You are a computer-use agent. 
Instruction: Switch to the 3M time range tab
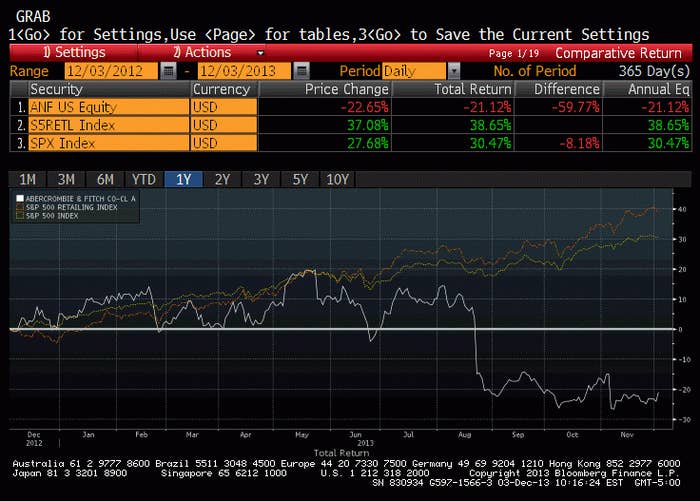66,180
